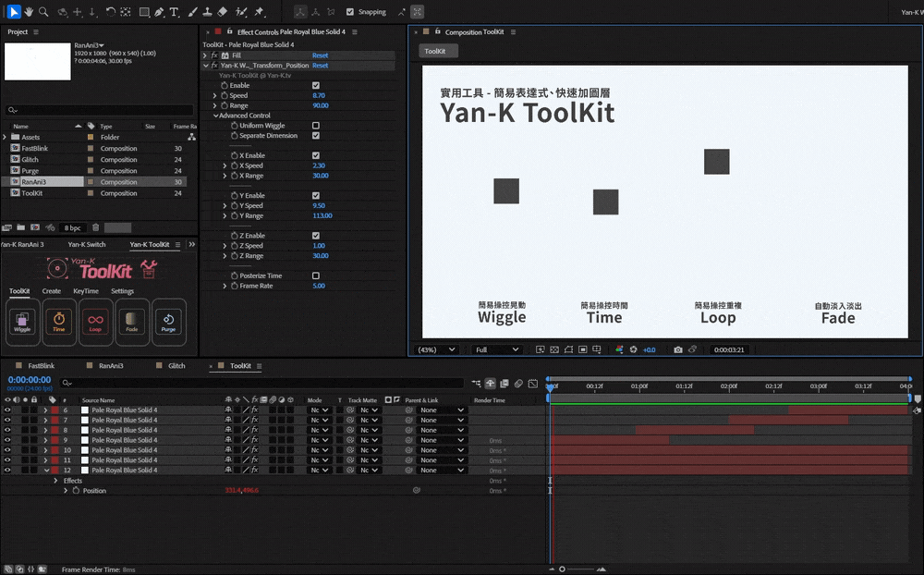Image resolution: width=924 pixels, height=575 pixels.
Task: Click the Time button in ToolKit panel
Action: (59, 322)
